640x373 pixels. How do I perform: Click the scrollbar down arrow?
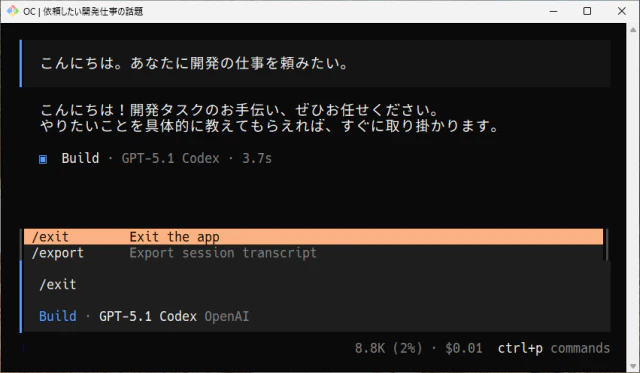[x=633, y=366]
